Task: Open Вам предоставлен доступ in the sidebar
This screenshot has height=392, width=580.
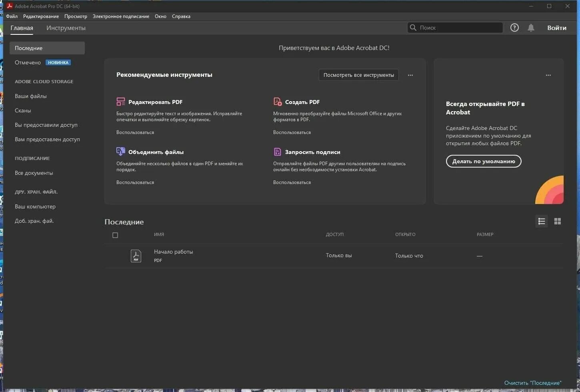Action: 47,139
